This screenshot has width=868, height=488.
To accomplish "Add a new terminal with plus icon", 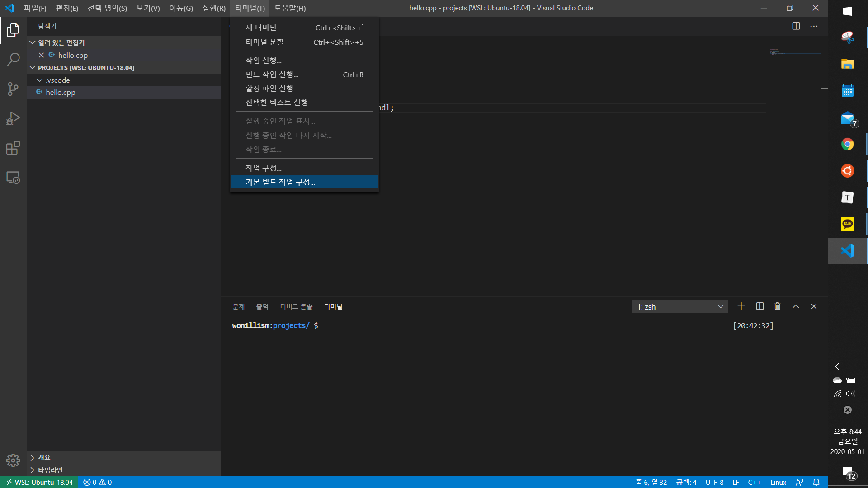I will pyautogui.click(x=741, y=306).
